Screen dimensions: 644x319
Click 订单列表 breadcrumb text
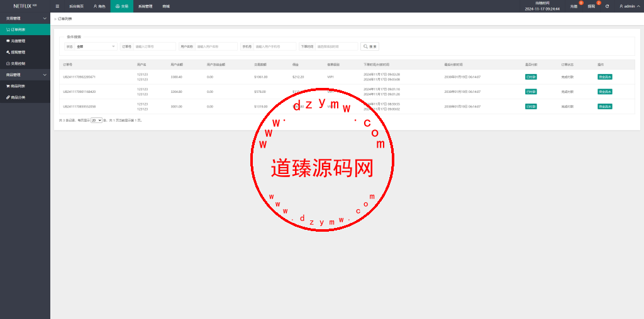tap(65, 19)
